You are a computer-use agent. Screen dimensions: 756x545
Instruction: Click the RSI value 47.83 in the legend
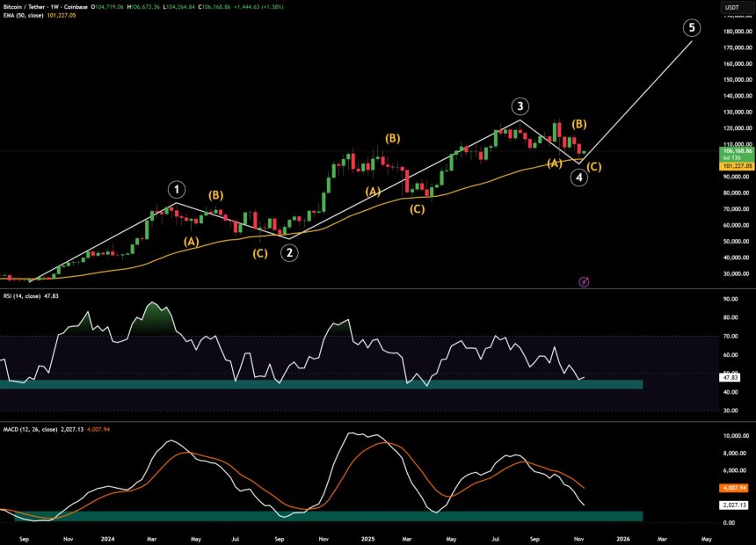(51, 297)
